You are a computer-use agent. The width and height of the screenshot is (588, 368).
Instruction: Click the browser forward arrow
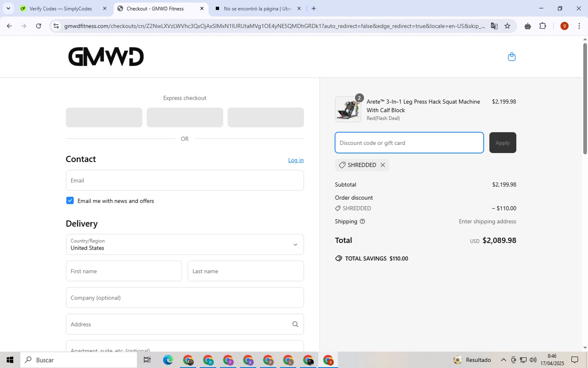[24, 26]
